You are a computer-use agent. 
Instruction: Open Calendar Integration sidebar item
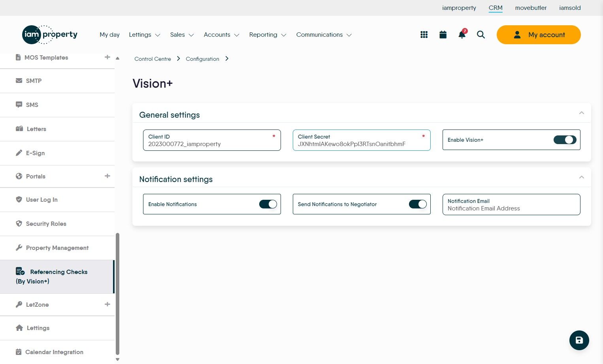click(57, 352)
